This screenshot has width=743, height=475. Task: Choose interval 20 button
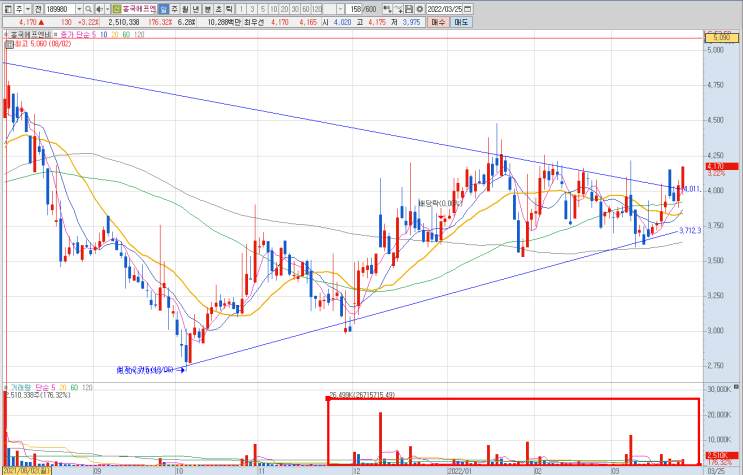284,9
